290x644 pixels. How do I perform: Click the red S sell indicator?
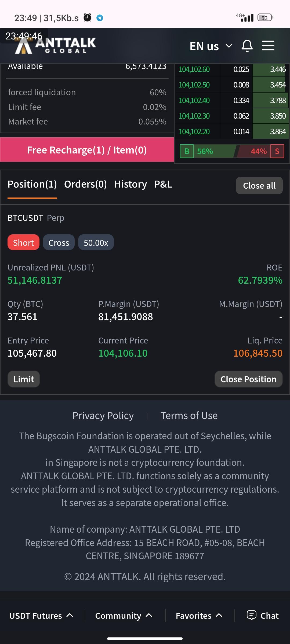(277, 151)
